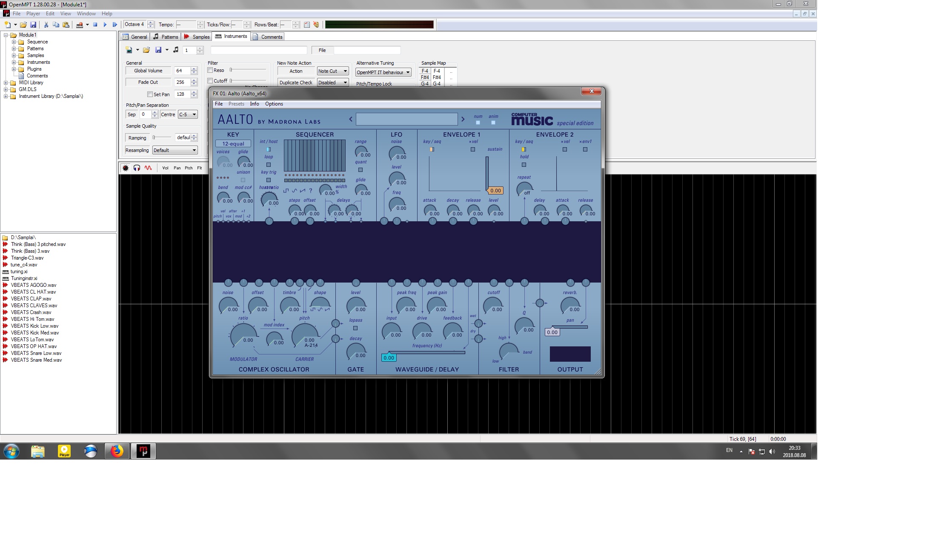Click the Cut scissors icon
The width and height of the screenshot is (927, 560).
[46, 25]
